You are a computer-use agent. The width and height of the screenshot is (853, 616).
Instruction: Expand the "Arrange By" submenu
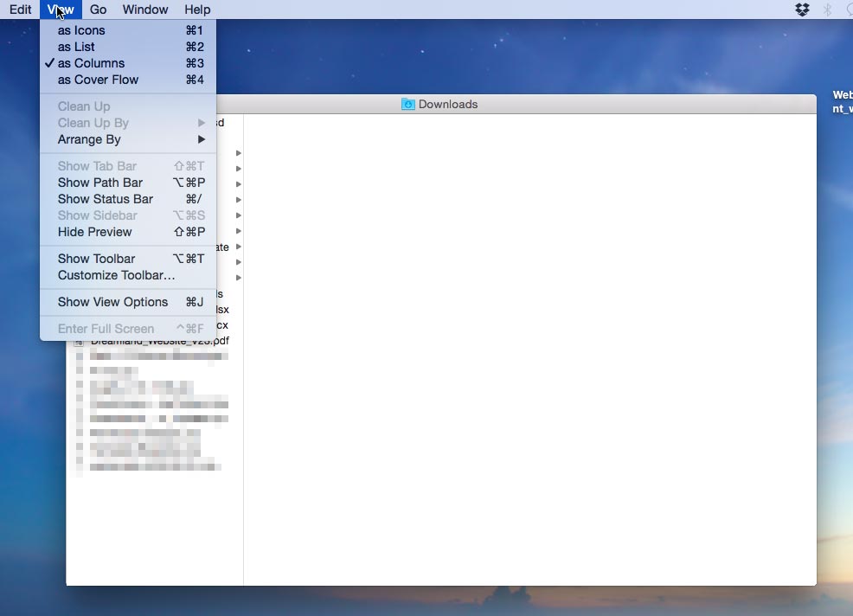click(91, 139)
